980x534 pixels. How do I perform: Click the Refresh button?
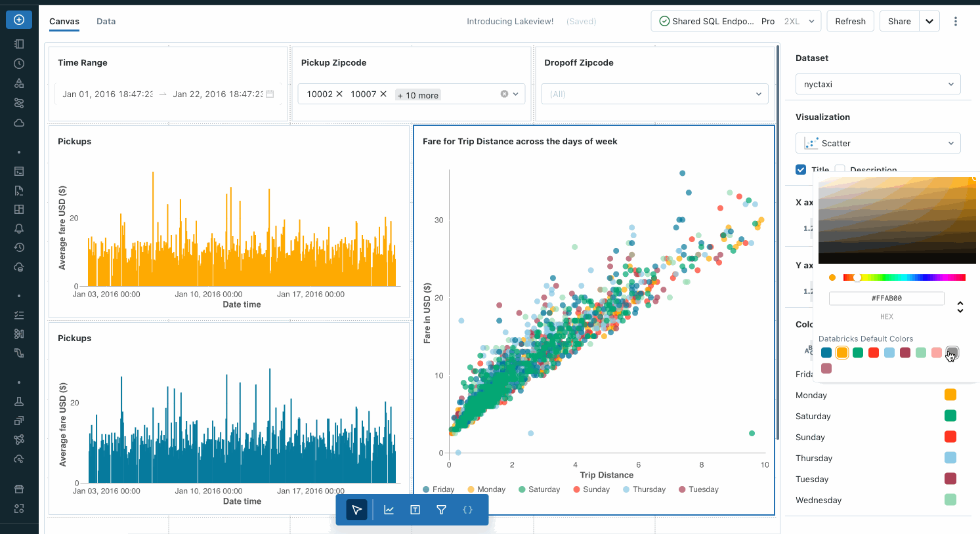[850, 21]
